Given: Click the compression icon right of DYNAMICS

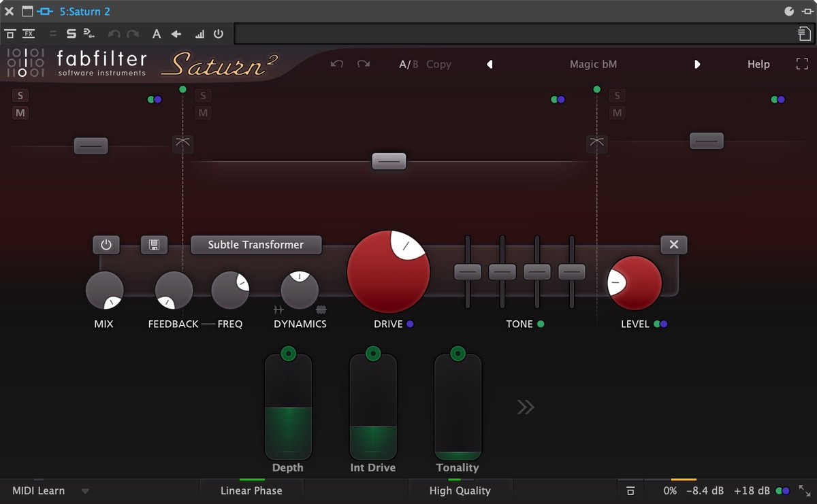Looking at the screenshot, I should [321, 310].
